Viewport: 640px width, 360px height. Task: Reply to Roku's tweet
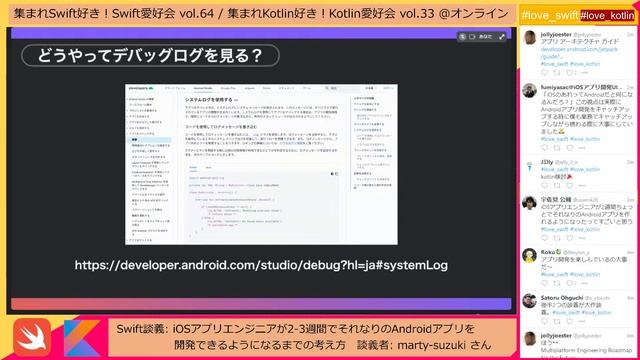[544, 283]
